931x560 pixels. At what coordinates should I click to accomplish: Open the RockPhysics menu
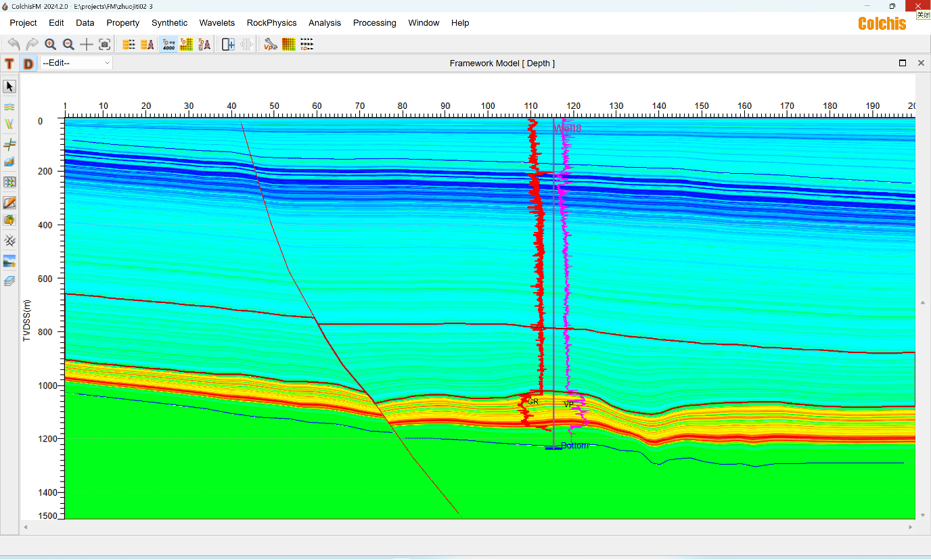coord(271,23)
